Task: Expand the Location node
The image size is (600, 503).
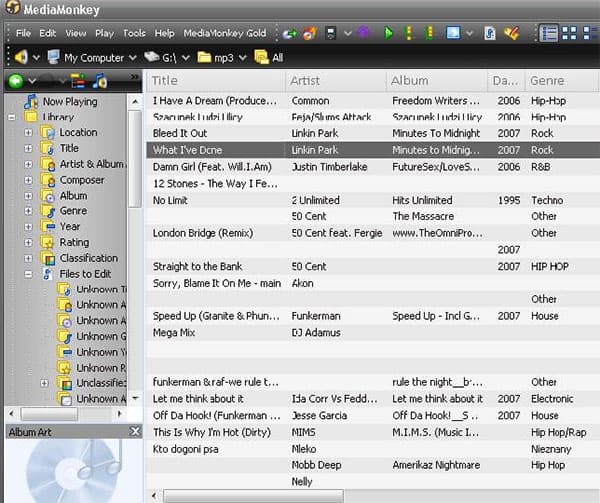Action: 28,132
